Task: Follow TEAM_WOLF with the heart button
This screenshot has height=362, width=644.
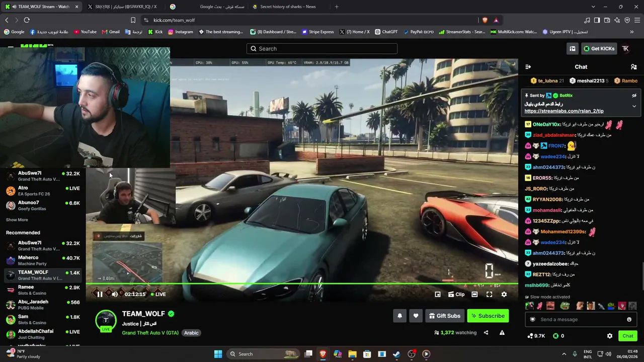Action: 416,316
